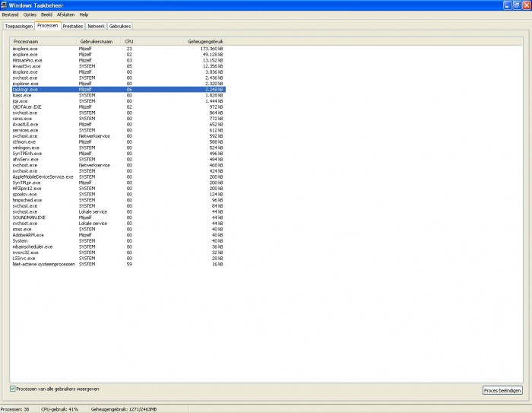Select the mbamscheduler.exe process
Viewport: 532px width, 413px height.
point(118,247)
